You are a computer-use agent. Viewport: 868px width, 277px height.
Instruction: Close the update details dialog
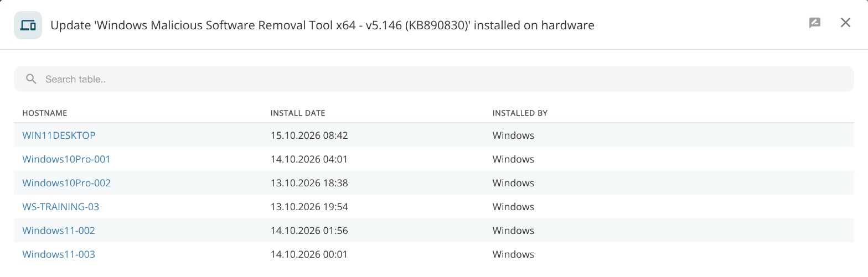pyautogui.click(x=845, y=23)
